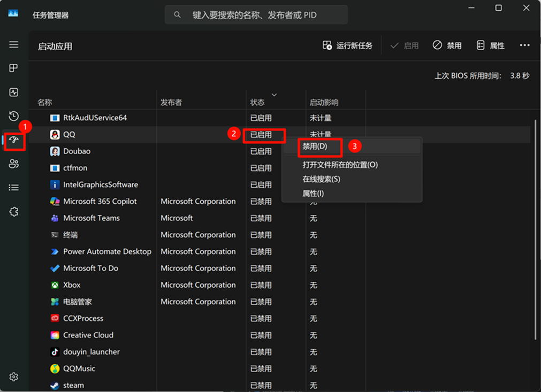
Task: Sort by the 状态 column header
Action: click(x=257, y=102)
